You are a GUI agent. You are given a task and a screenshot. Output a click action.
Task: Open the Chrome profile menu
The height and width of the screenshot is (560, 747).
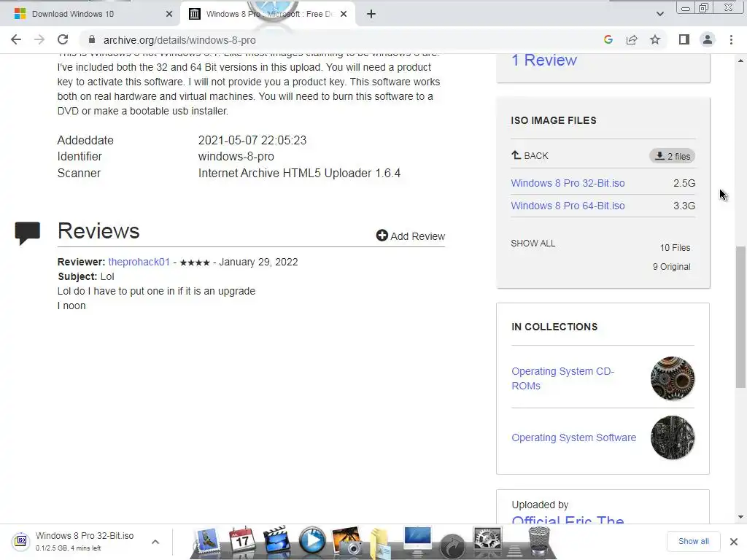708,39
